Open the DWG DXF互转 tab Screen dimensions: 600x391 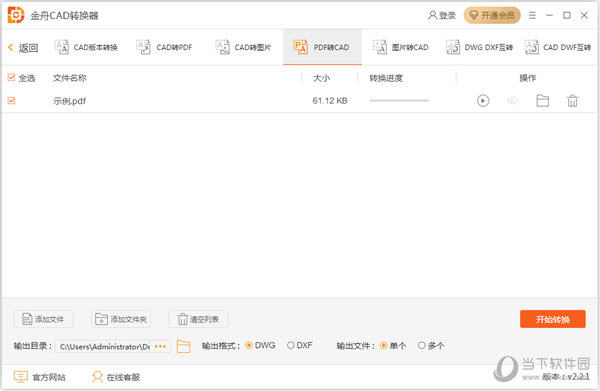tap(479, 47)
